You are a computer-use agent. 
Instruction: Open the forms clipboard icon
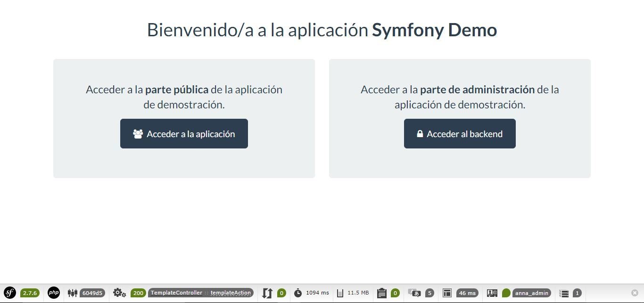point(382,293)
